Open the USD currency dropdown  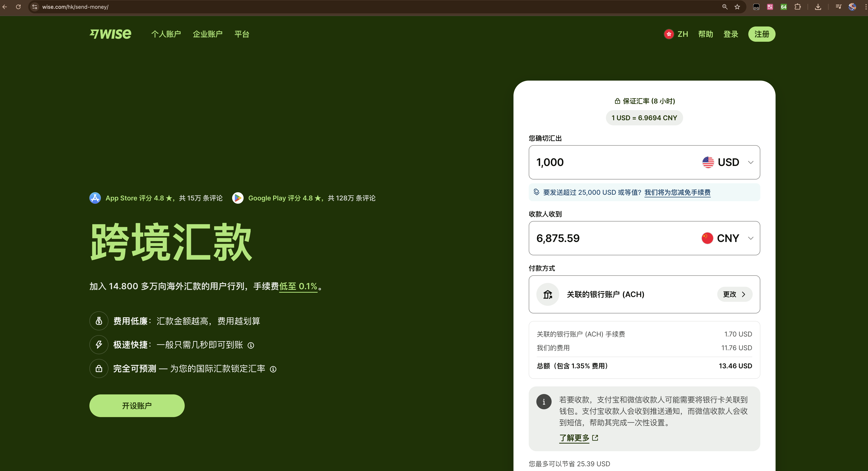pos(728,162)
